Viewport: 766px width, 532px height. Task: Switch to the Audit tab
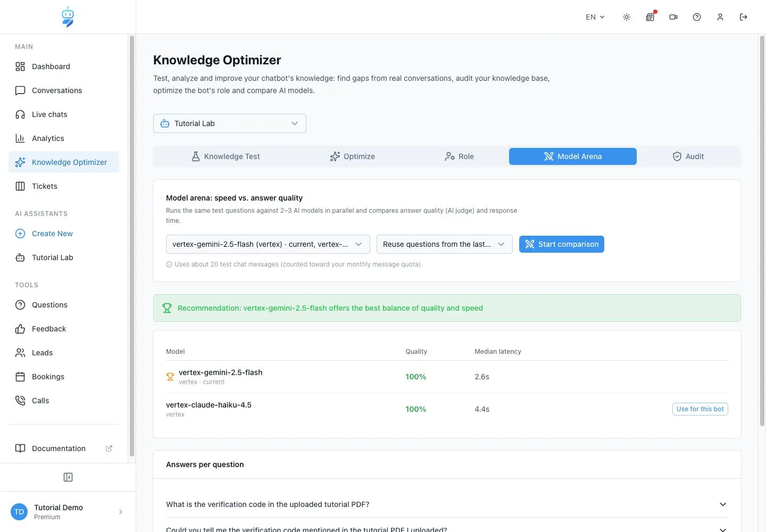click(x=688, y=156)
